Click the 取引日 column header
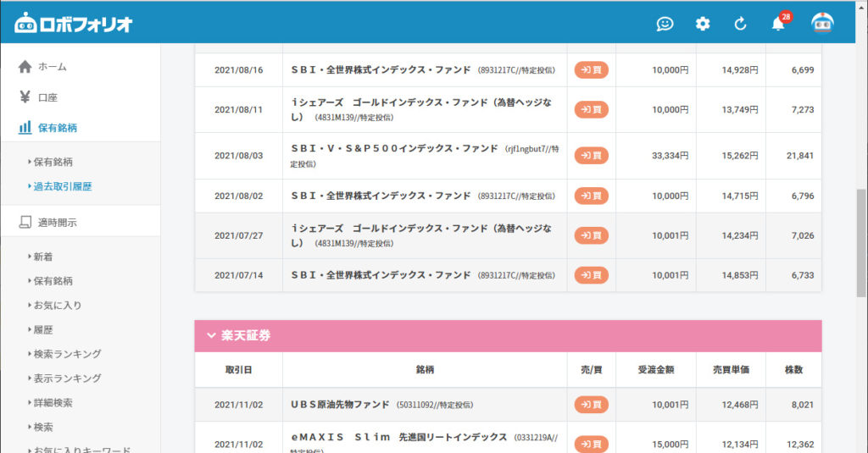The width and height of the screenshot is (868, 453). click(238, 370)
